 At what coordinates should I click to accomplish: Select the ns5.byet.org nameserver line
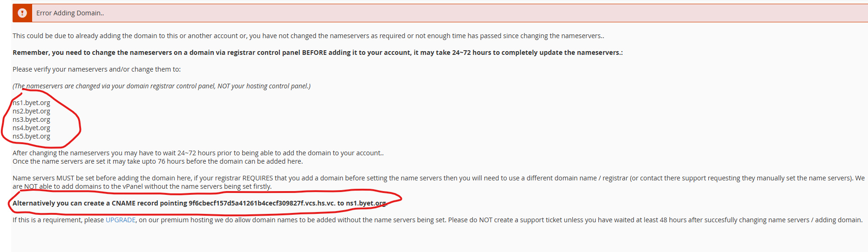pyautogui.click(x=31, y=136)
